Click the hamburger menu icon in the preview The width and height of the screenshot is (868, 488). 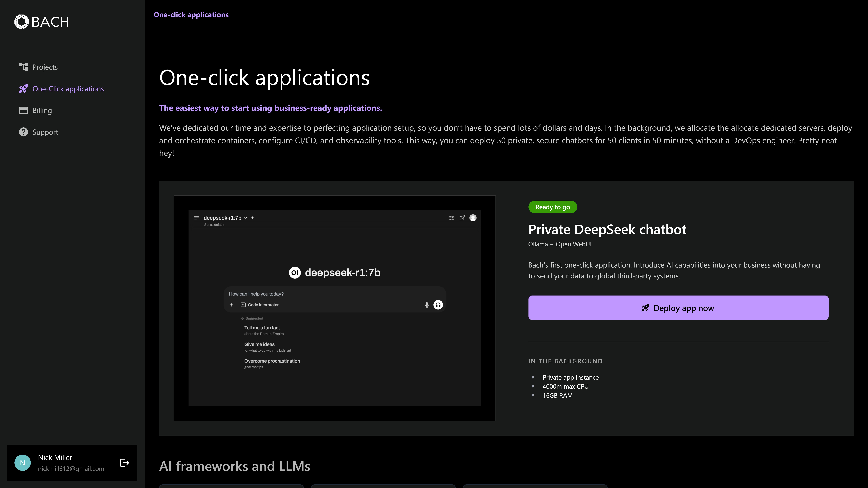196,218
